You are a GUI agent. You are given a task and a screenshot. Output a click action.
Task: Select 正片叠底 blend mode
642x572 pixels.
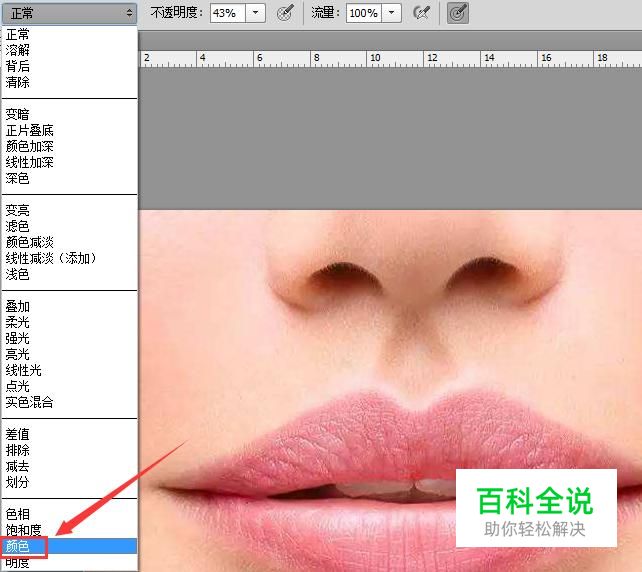69,131
